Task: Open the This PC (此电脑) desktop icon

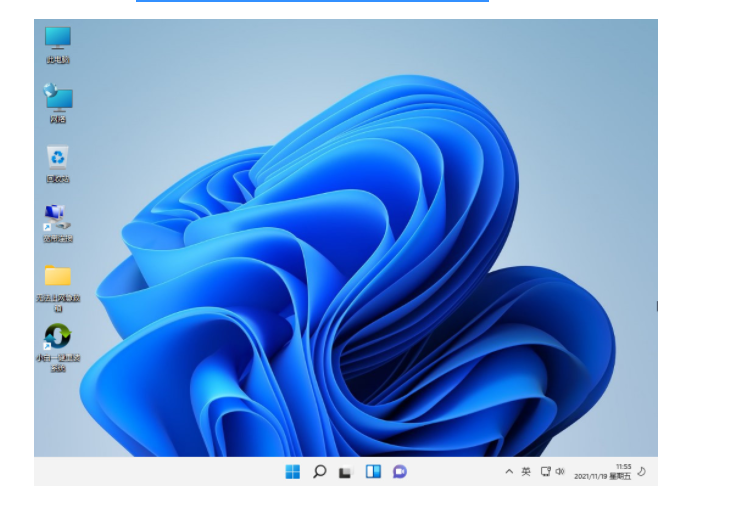Action: (x=58, y=45)
